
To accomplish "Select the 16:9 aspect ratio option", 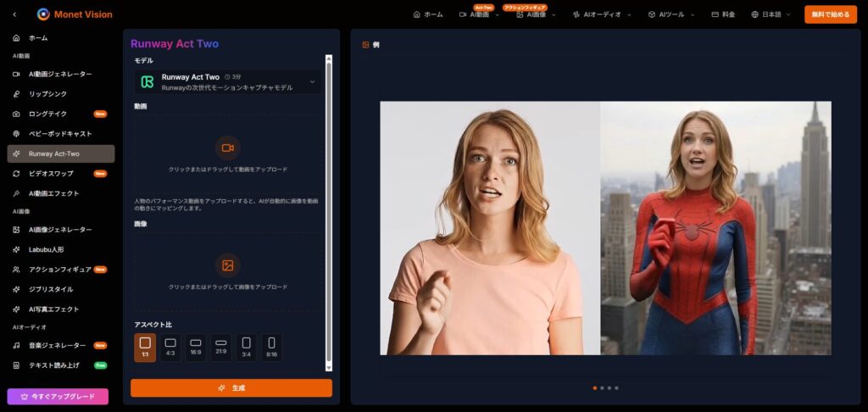I will 195,348.
